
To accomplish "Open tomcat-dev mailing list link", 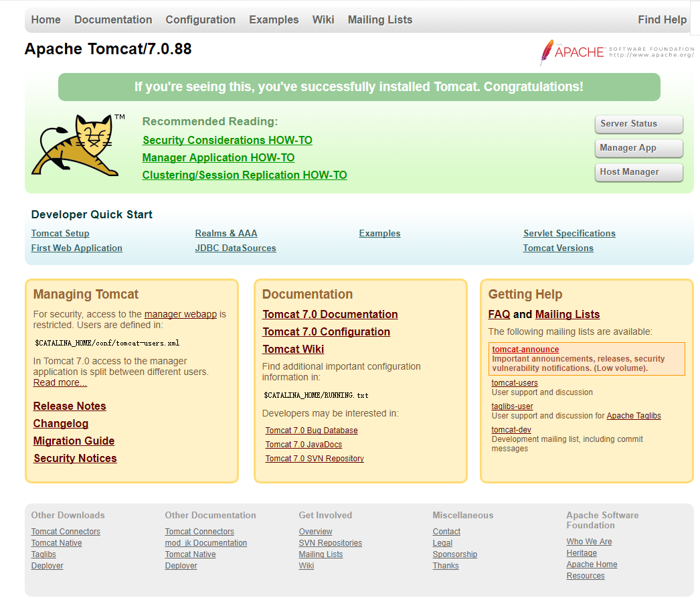I will [511, 430].
